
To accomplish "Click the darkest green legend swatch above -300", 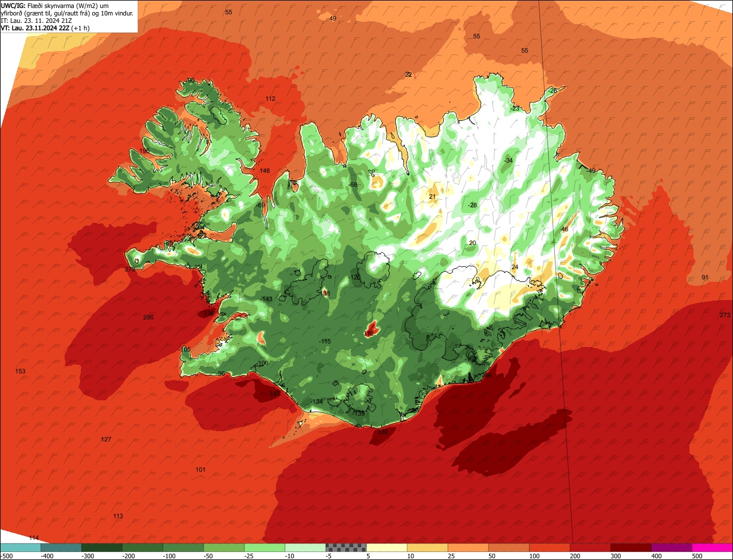I will [101, 547].
